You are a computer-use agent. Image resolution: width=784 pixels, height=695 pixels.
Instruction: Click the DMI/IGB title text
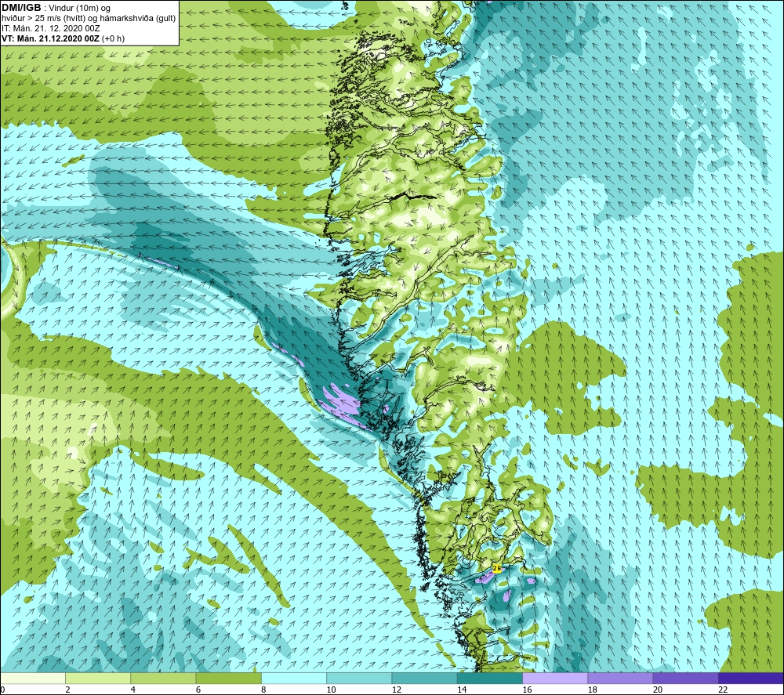pyautogui.click(x=21, y=8)
